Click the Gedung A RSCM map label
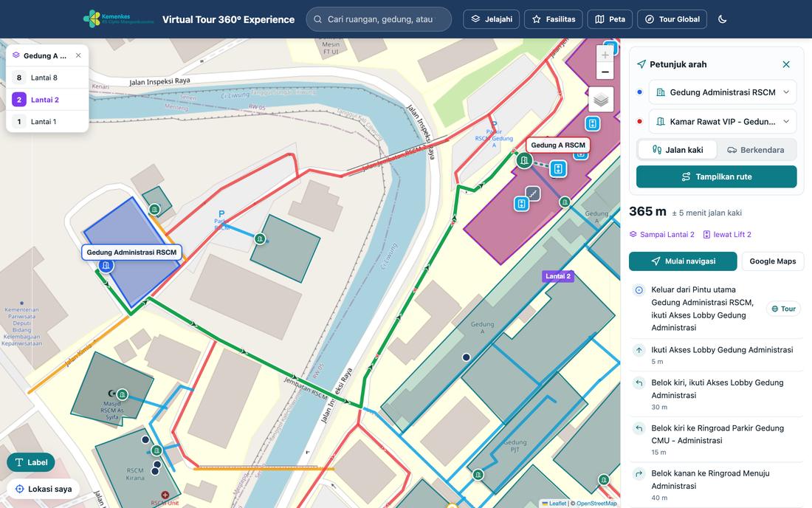Image resolution: width=812 pixels, height=508 pixels. point(558,145)
